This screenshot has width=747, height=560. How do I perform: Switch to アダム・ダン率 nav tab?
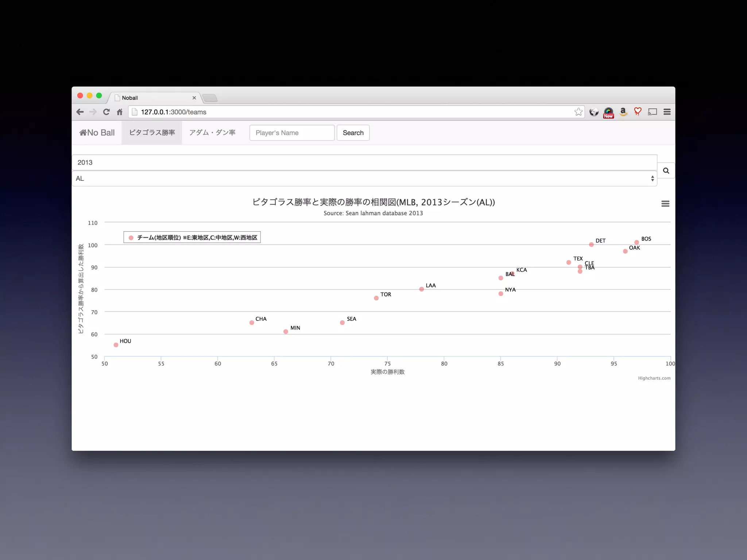click(212, 133)
